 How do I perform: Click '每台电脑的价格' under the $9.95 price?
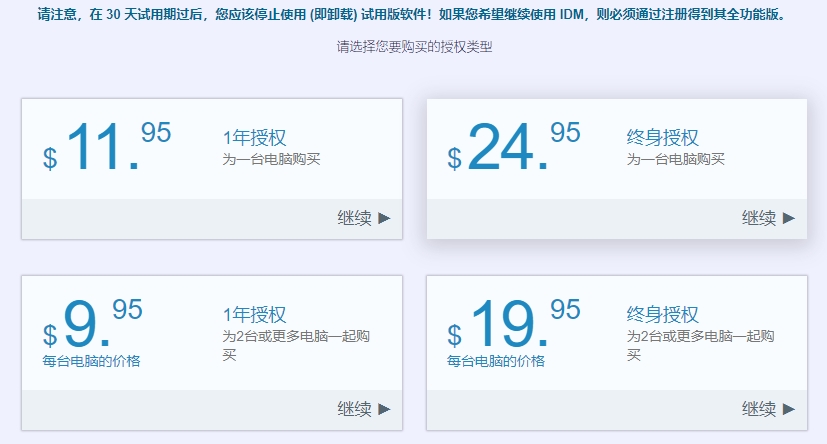pyautogui.click(x=91, y=361)
